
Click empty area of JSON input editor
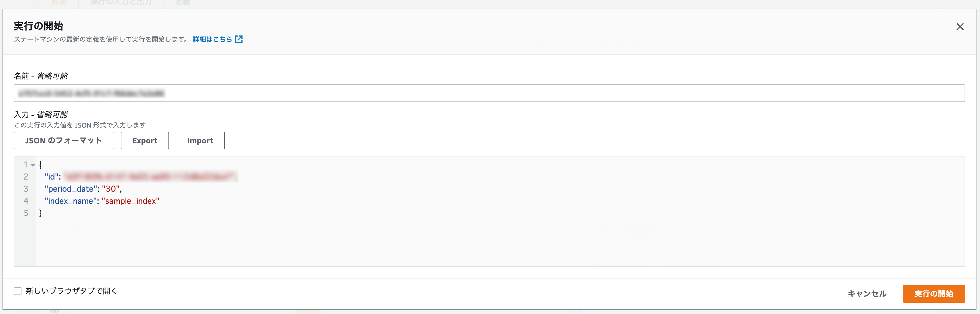click(495, 243)
